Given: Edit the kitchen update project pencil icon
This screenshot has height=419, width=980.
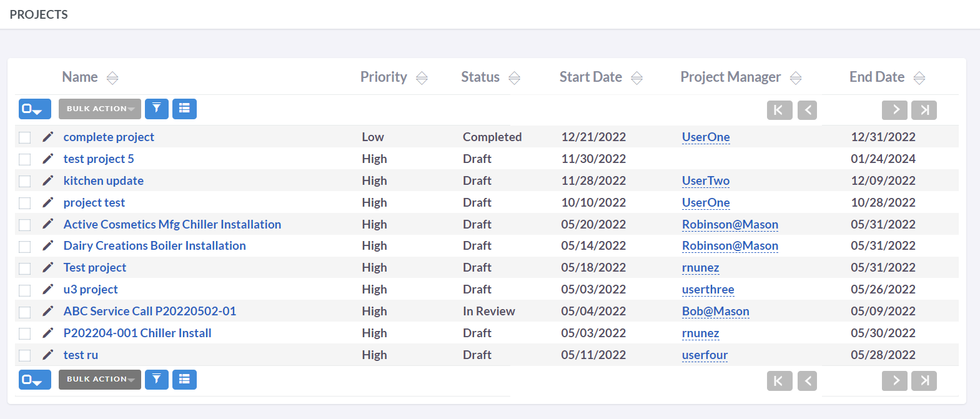Looking at the screenshot, I should click(x=48, y=180).
